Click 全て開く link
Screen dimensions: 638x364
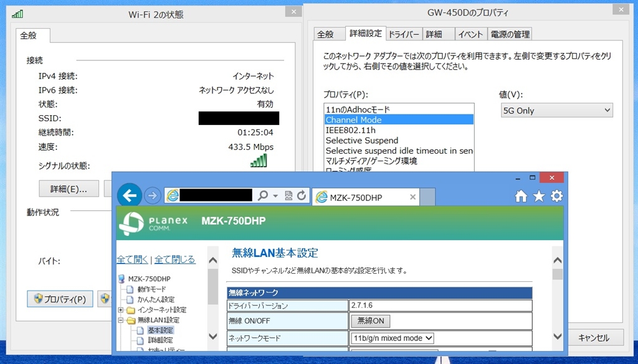click(132, 259)
